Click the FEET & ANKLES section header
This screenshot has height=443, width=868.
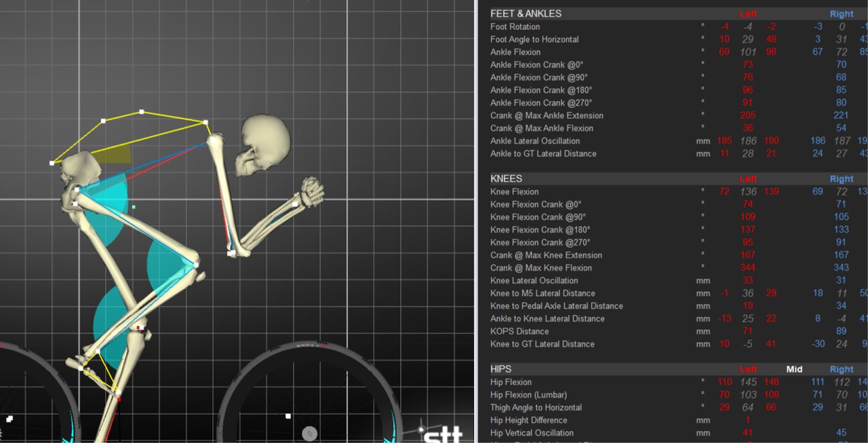[526, 14]
